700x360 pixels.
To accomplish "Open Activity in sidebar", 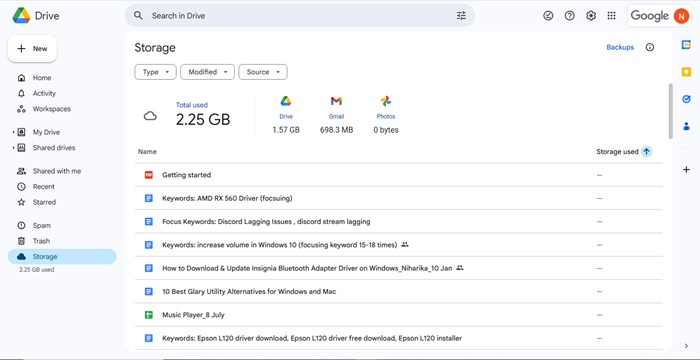I will (44, 93).
